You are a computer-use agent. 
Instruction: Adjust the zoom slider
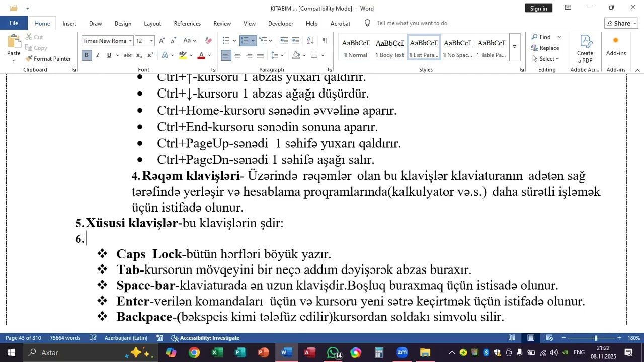596,338
